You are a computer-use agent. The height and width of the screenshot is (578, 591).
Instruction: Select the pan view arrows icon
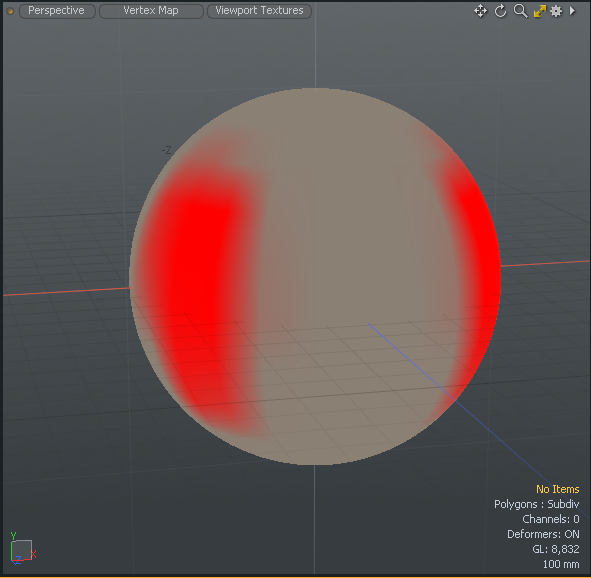point(480,11)
